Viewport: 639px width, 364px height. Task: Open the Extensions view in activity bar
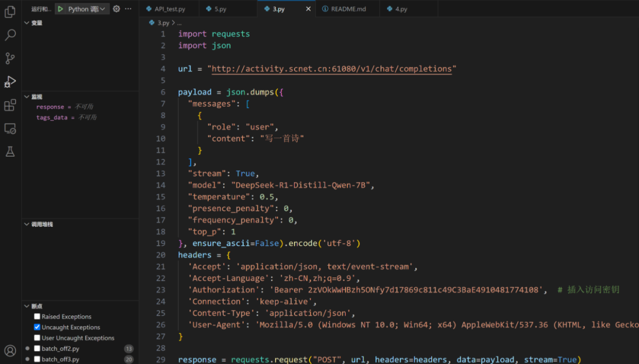10,105
